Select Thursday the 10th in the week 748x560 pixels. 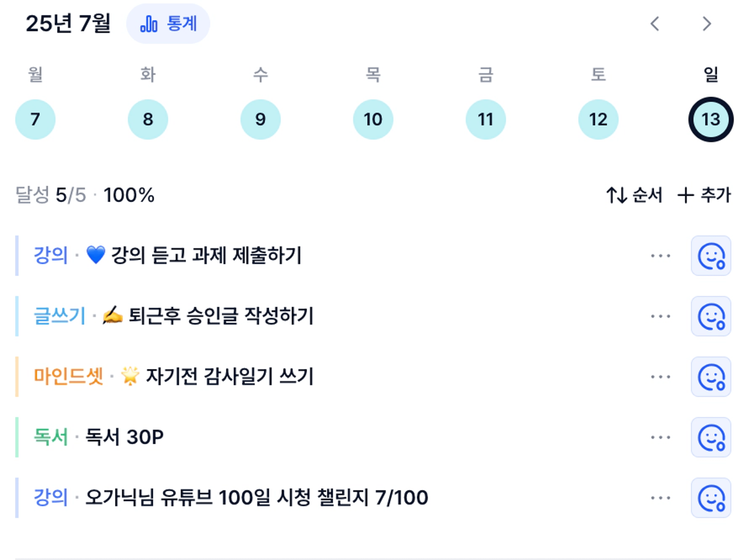click(373, 119)
